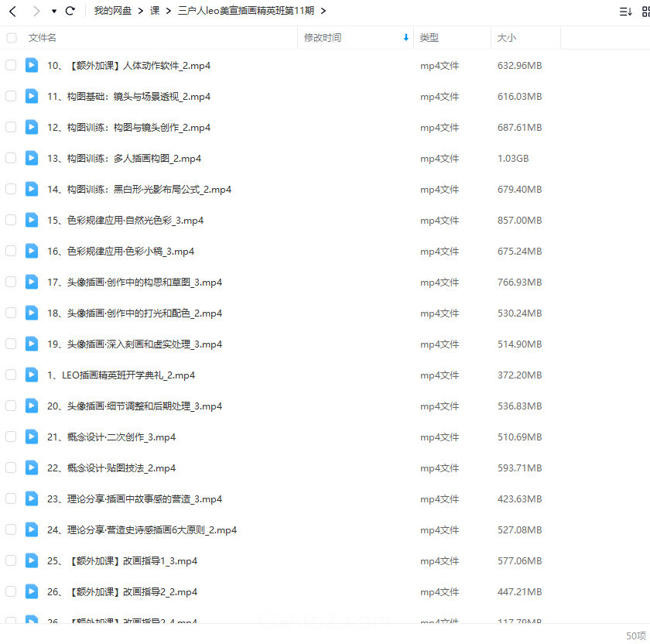
Task: Sort files by 大小 column header
Action: (x=507, y=38)
